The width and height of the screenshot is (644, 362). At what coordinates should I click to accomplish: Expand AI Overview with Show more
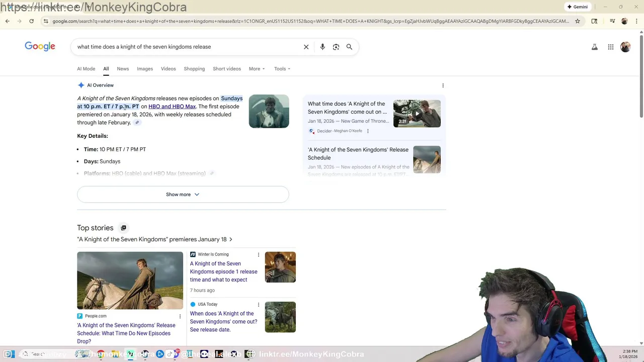point(183,195)
